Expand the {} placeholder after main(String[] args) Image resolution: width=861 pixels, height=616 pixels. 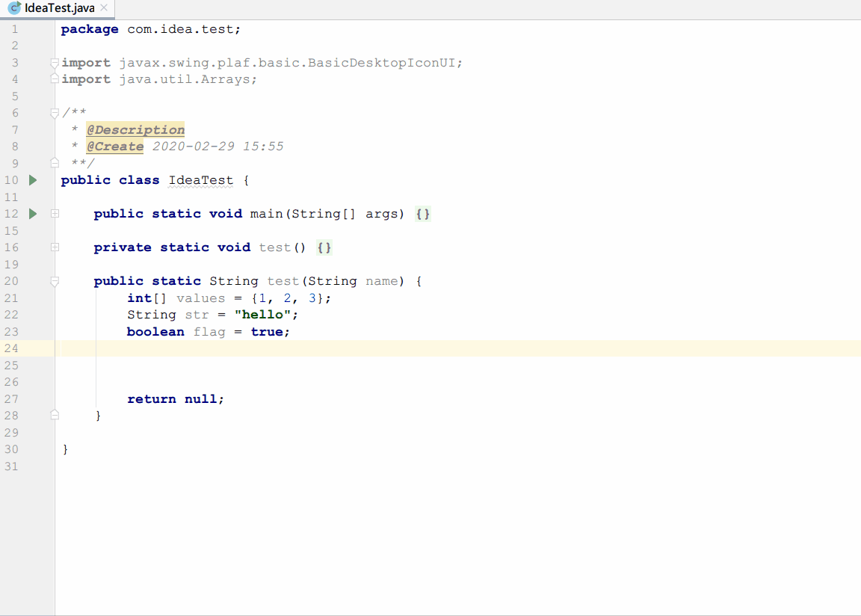click(423, 214)
